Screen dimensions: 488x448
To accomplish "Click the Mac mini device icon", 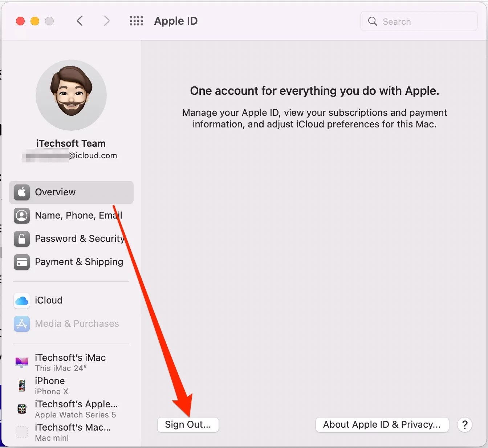I will [x=22, y=432].
